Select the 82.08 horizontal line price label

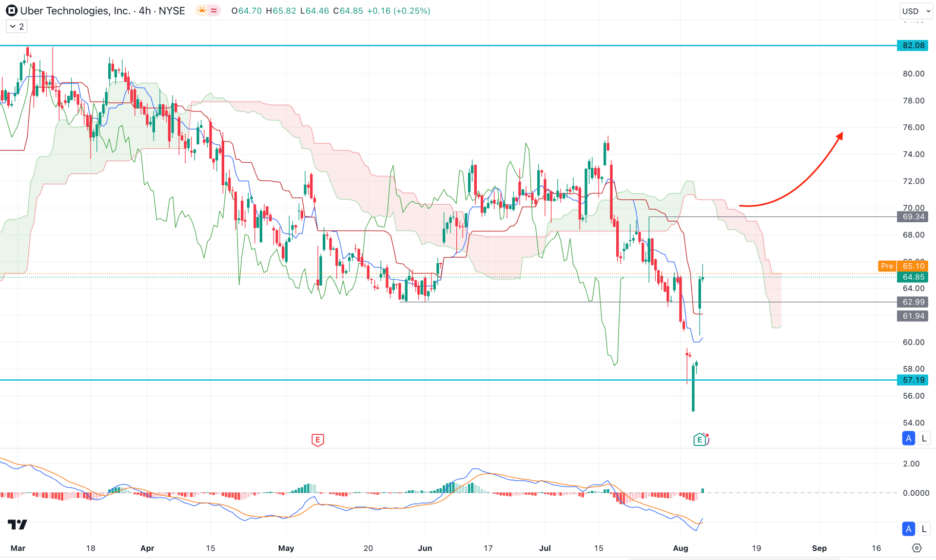(x=913, y=45)
